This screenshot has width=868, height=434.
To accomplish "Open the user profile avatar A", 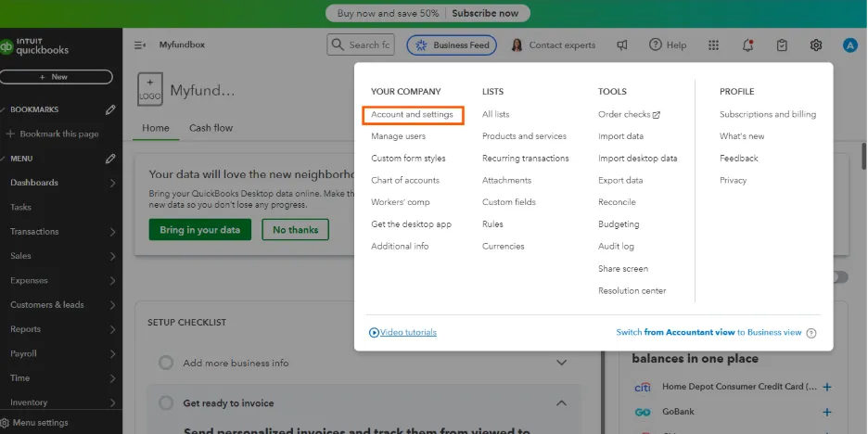I will (x=849, y=45).
